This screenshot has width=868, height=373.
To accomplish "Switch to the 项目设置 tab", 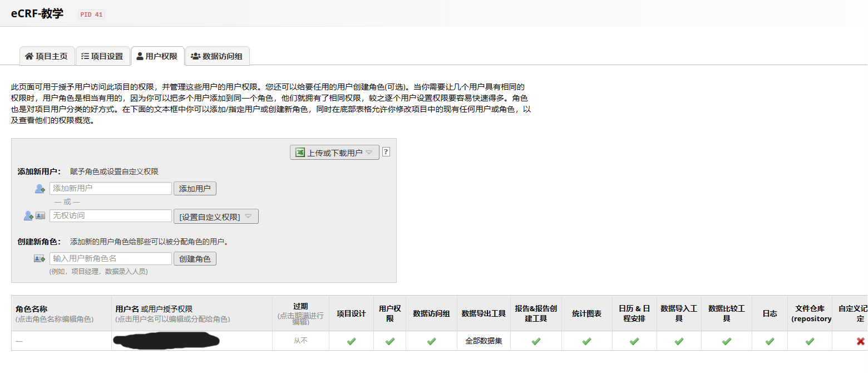I will pos(102,56).
